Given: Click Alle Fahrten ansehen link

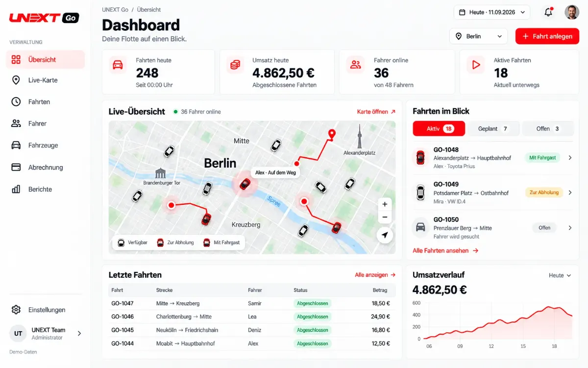Looking at the screenshot, I should point(445,250).
